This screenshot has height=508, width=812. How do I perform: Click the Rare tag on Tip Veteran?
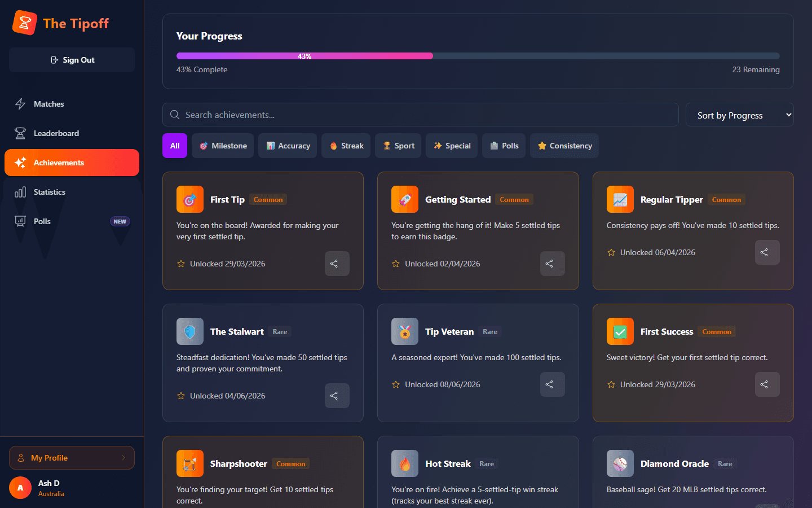click(490, 332)
